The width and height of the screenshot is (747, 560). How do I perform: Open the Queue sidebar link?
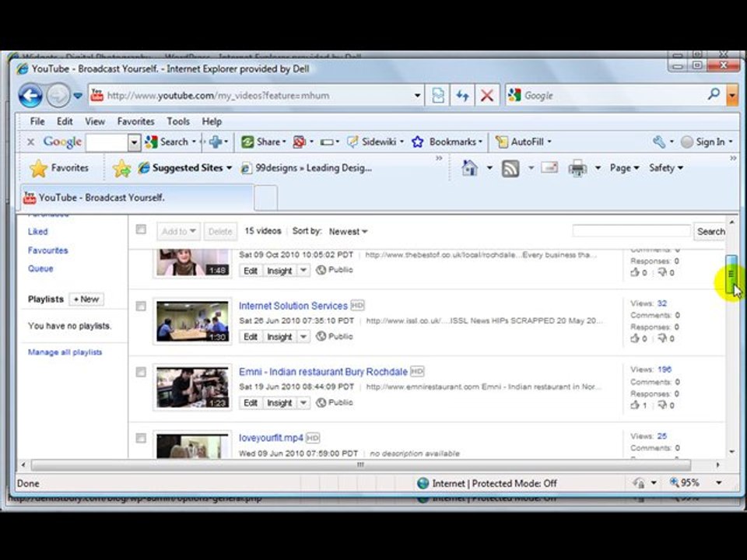[40, 268]
